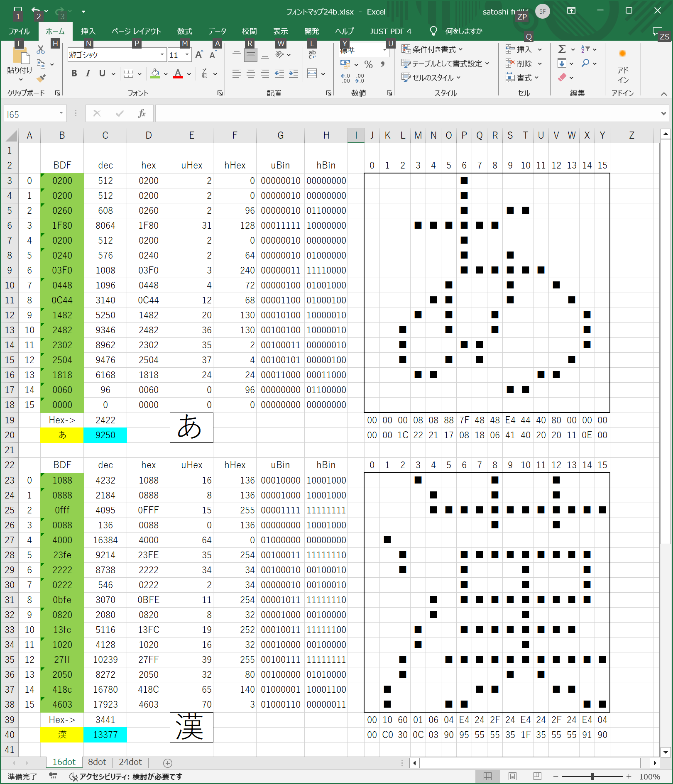Apply the yellow fill color bucket
The image size is (673, 784).
click(155, 73)
